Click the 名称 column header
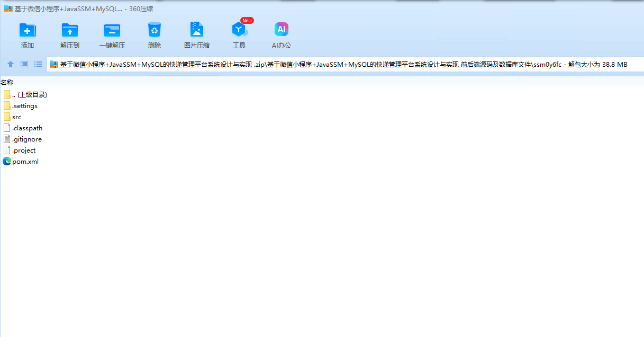 click(7, 83)
